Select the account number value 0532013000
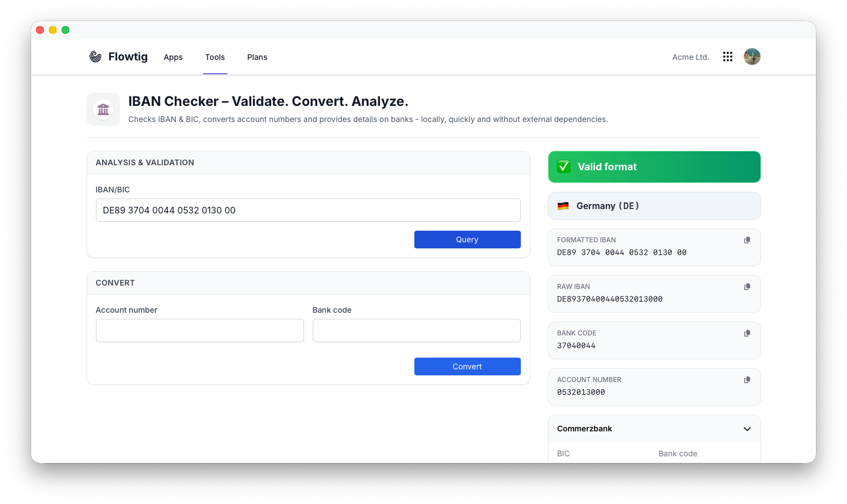 pyautogui.click(x=581, y=392)
